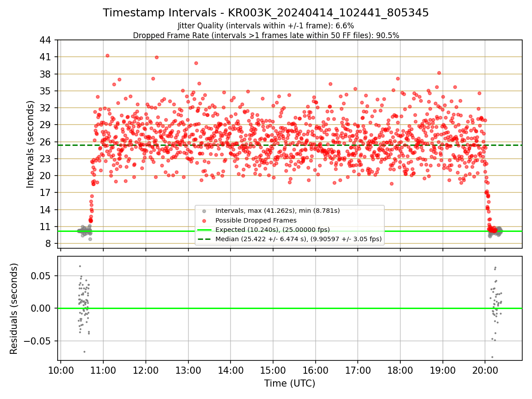This screenshot has height=399, width=532.
Task: Click the x-axis tick label '19:00'
Action: [x=442, y=371]
